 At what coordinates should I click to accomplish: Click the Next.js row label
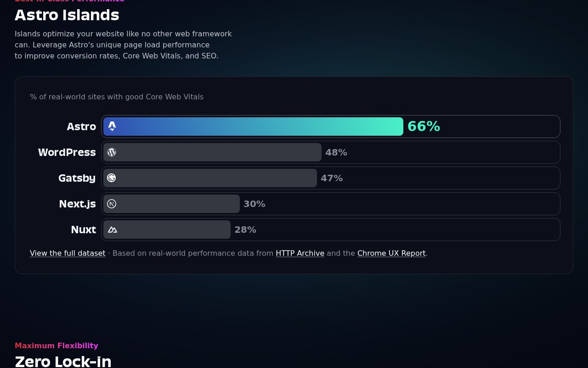tap(77, 204)
